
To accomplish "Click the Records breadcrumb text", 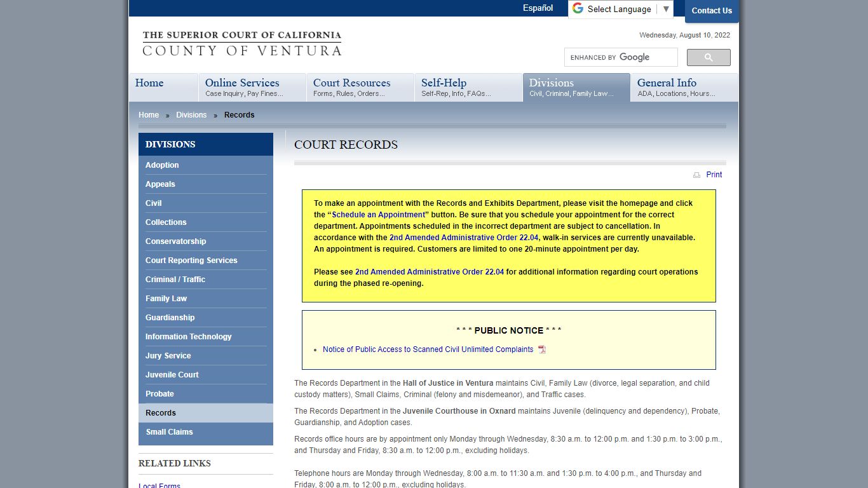I will pyautogui.click(x=240, y=115).
